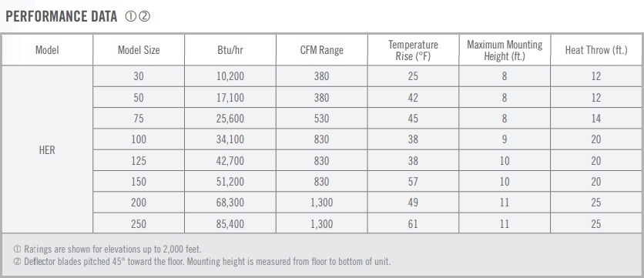This screenshot has width=644, height=278.
Task: Click the Performance Data heading
Action: 62,16
